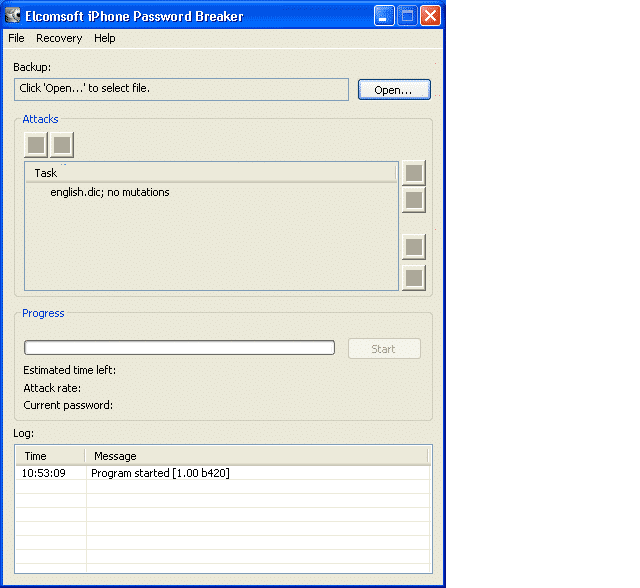Image resolution: width=640 pixels, height=588 pixels.
Task: Maximize the iPhone Password Breaker window
Action: (x=407, y=15)
